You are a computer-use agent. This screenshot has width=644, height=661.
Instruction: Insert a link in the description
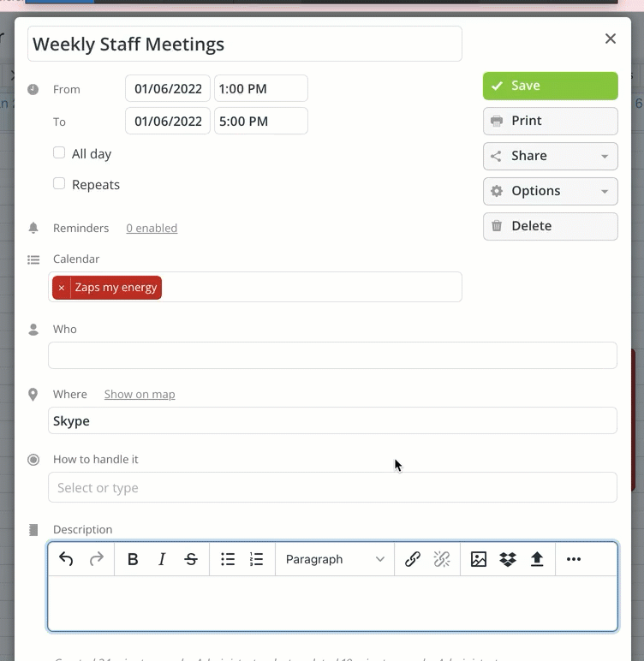413,559
